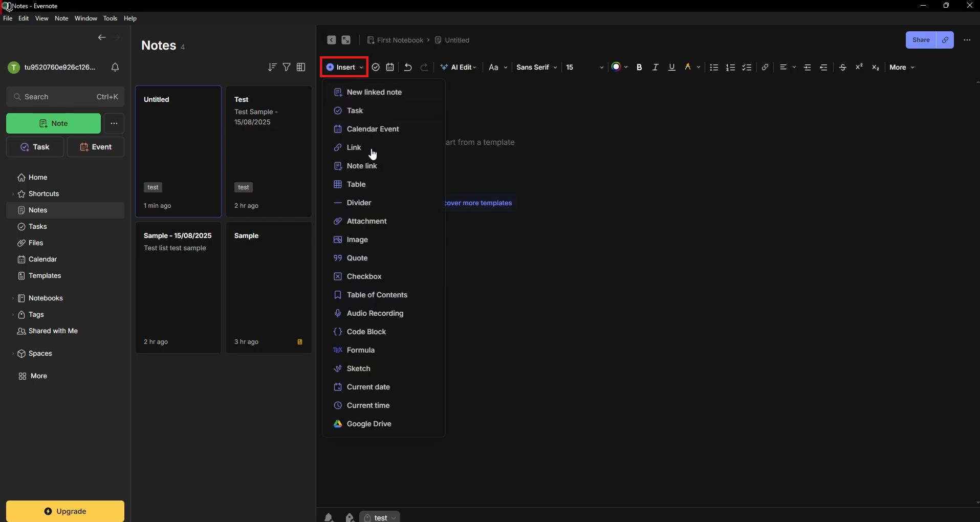
Task: Select New linked note from Insert menu
Action: tap(383, 92)
